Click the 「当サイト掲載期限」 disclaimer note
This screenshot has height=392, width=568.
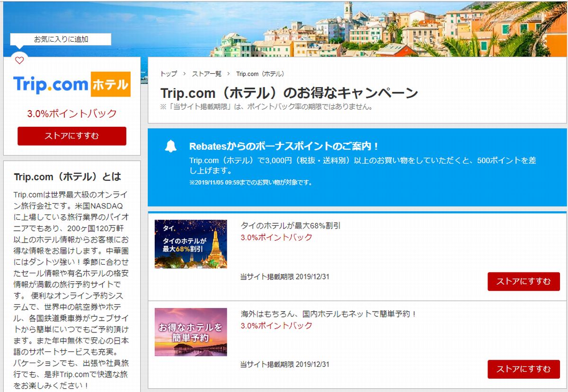click(x=266, y=106)
